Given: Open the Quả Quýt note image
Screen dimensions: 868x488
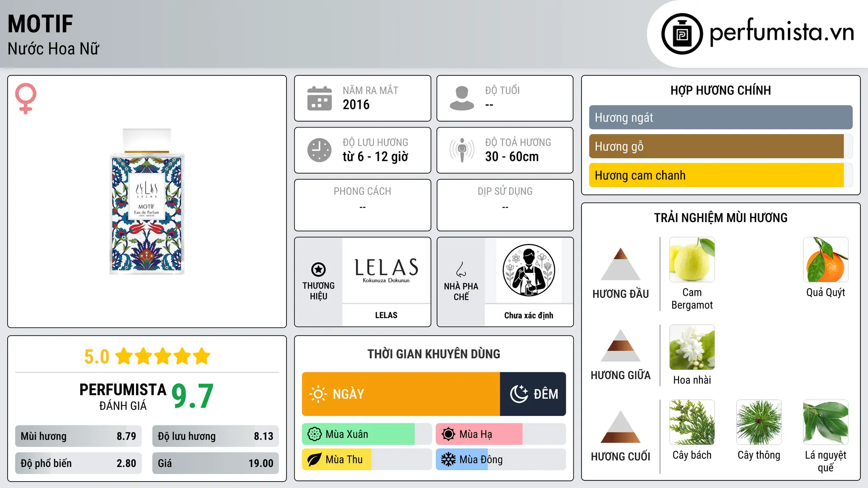Looking at the screenshot, I should click(x=826, y=260).
